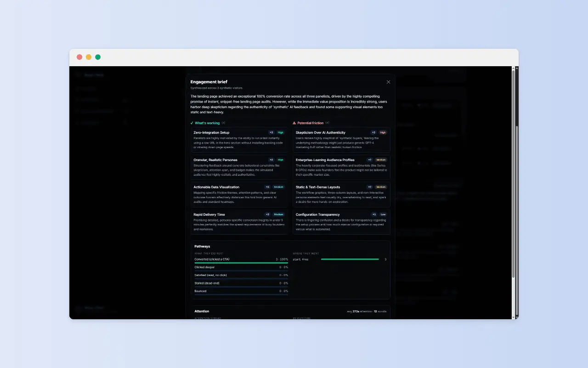Image resolution: width=588 pixels, height=368 pixels.
Task: Click the Bounced row label
Action: coord(200,291)
